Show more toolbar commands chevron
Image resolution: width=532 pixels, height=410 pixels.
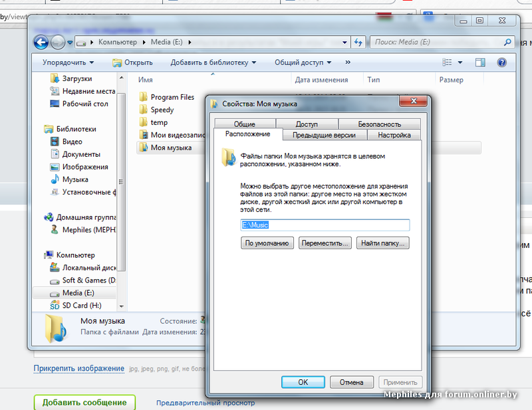pos(348,62)
